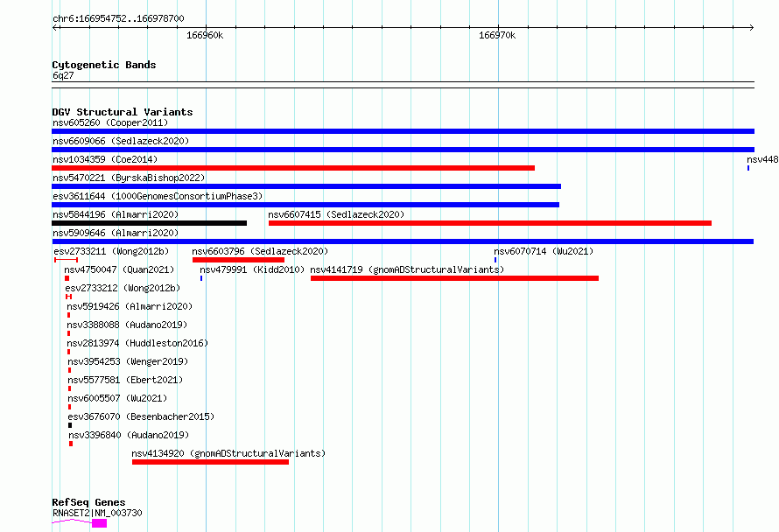Screen dimensions: 779x532
Task: Click the nsv5577581 (Ebert2021) red marker
Action: (69, 388)
